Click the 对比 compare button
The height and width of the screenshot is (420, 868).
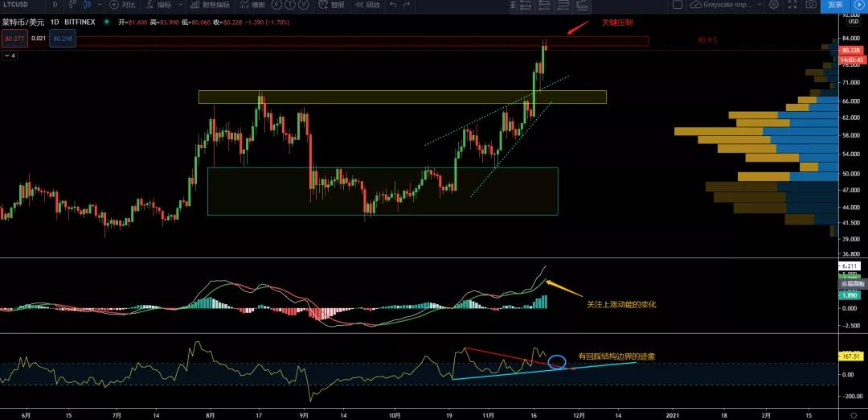[x=122, y=5]
